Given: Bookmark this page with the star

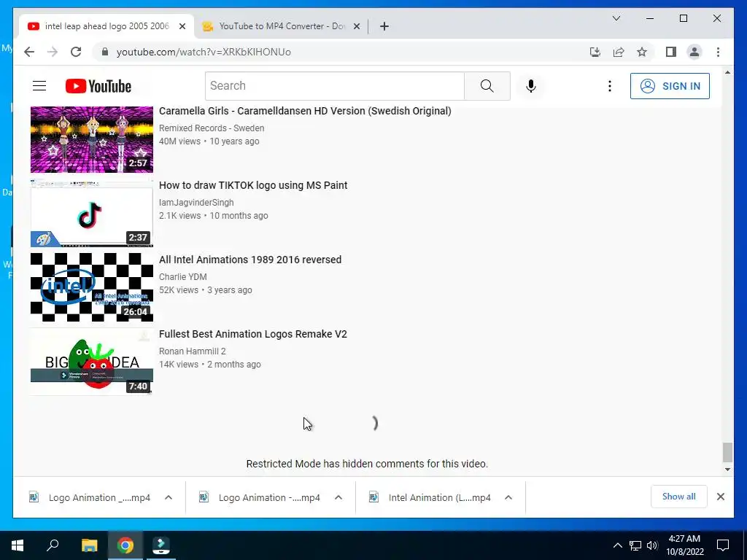Looking at the screenshot, I should (x=642, y=52).
